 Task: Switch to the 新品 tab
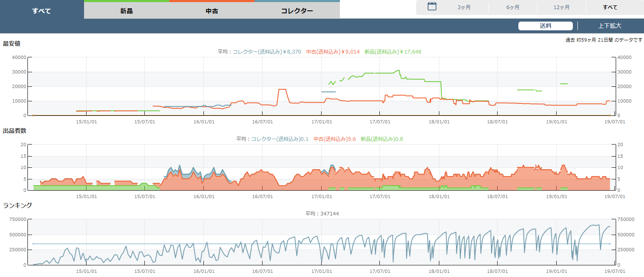[126, 11]
